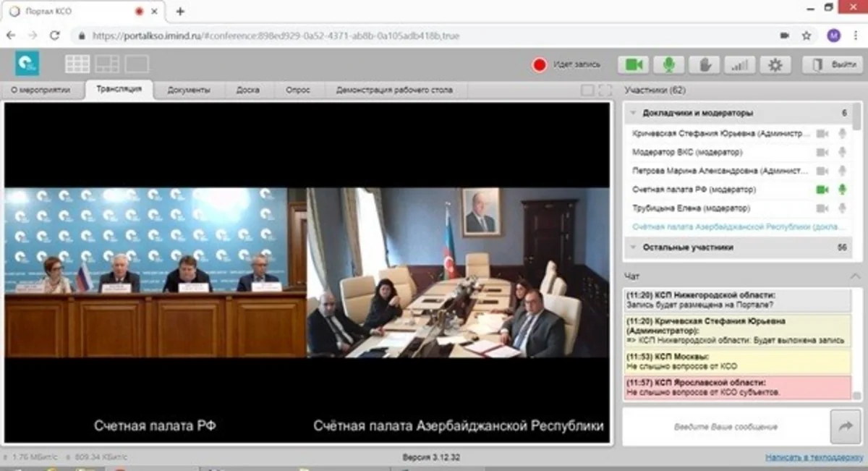Switch to grid video layout
This screenshot has width=868, height=471.
point(77,64)
